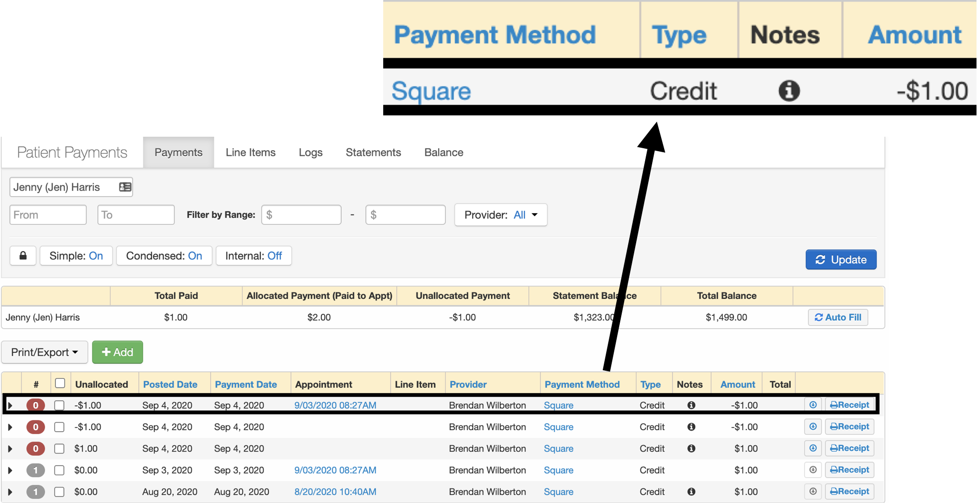980x503 pixels.
Task: Click the To date field
Action: coord(136,215)
